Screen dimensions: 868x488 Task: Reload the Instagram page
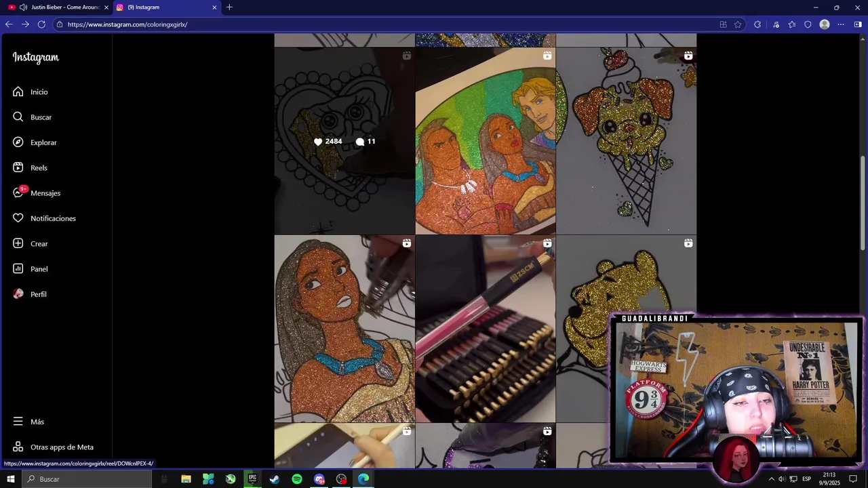pyautogui.click(x=41, y=24)
